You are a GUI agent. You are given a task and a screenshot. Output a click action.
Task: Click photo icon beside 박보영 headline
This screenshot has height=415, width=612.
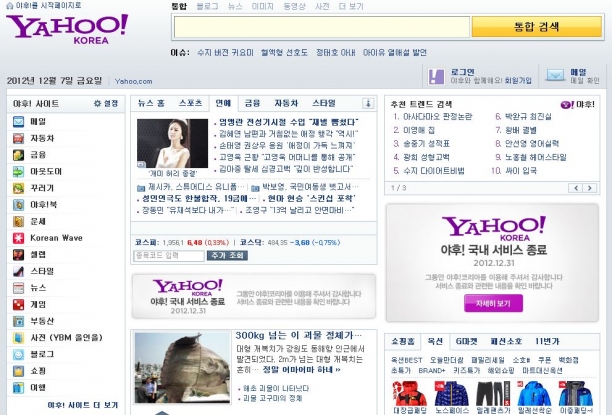[x=255, y=188]
